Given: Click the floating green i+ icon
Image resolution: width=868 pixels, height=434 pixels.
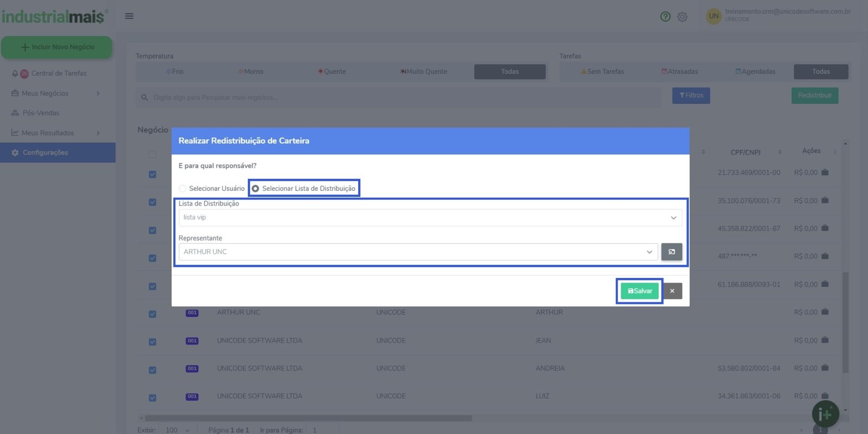Looking at the screenshot, I should coord(825,414).
